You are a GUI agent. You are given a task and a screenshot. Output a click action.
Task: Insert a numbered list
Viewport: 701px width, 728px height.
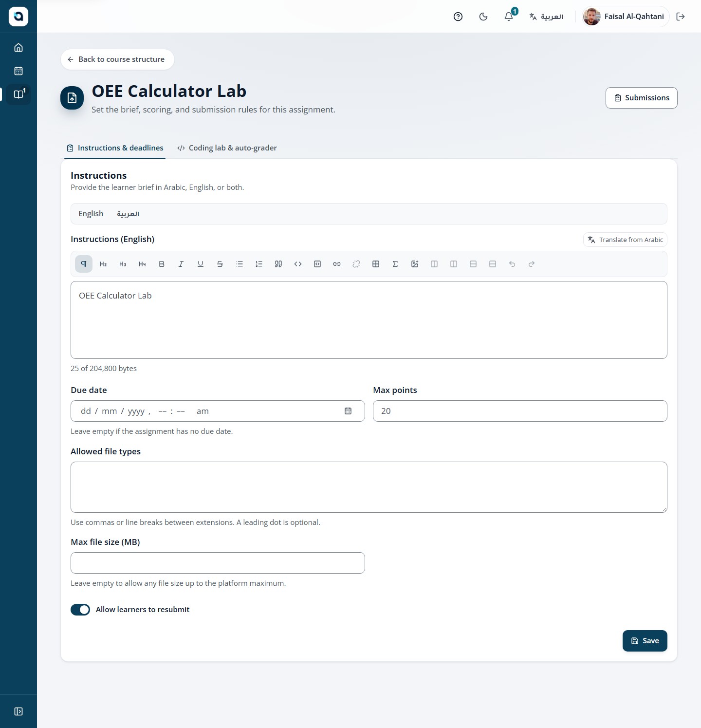click(259, 264)
